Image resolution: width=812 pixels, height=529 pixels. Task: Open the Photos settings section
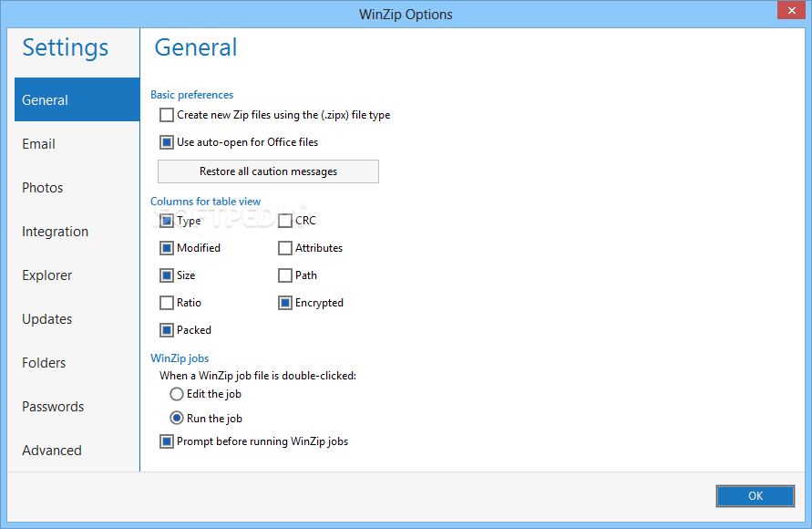(77, 188)
